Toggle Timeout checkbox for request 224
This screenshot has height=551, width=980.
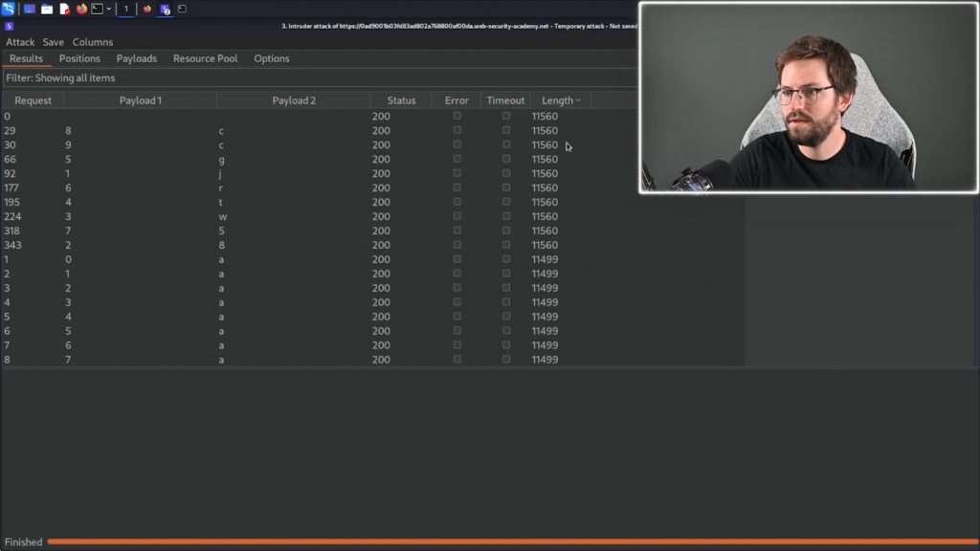(x=506, y=216)
